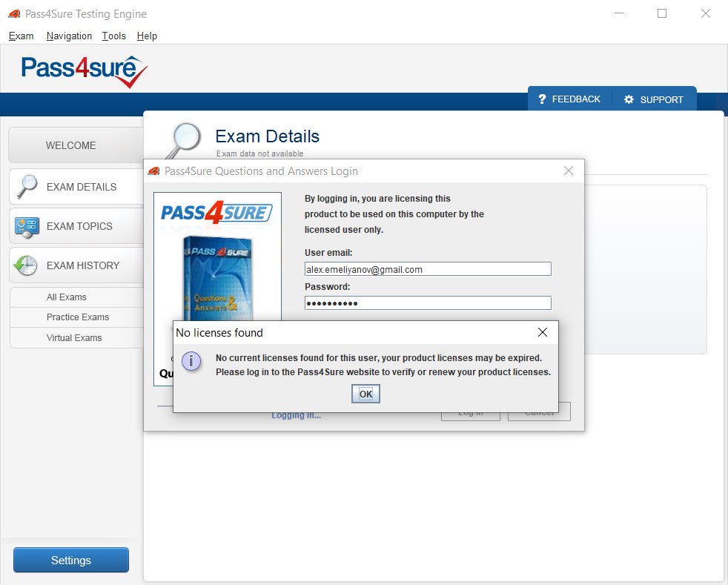
Task: Click the User email input field
Action: 428,269
